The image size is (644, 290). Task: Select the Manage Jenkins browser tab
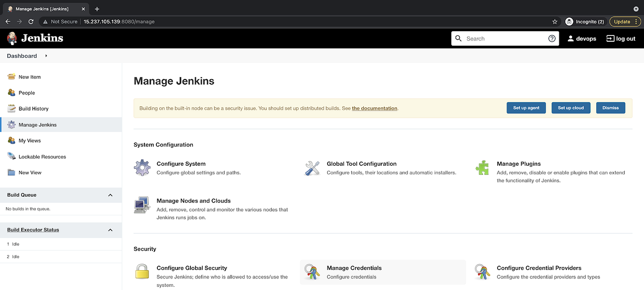pos(46,9)
